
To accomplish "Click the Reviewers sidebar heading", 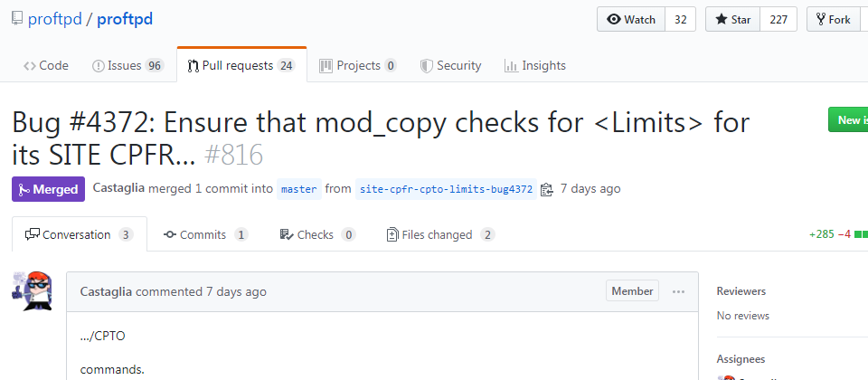I will 741,290.
